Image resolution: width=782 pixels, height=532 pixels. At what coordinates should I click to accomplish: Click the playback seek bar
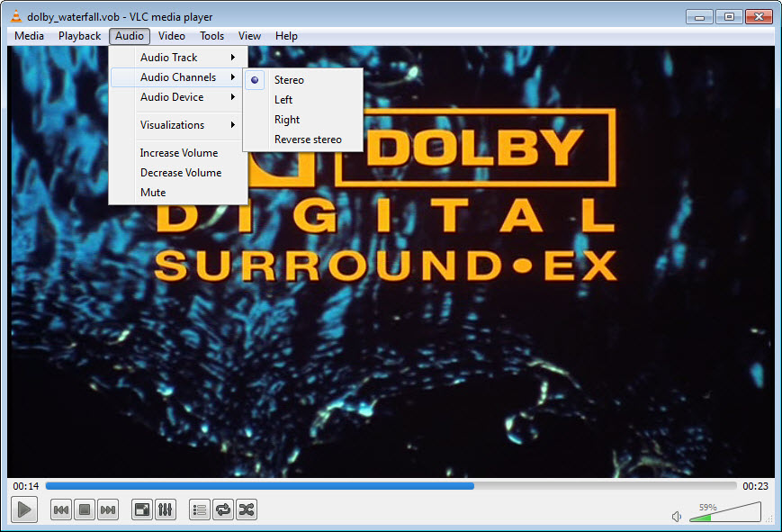coord(391,485)
